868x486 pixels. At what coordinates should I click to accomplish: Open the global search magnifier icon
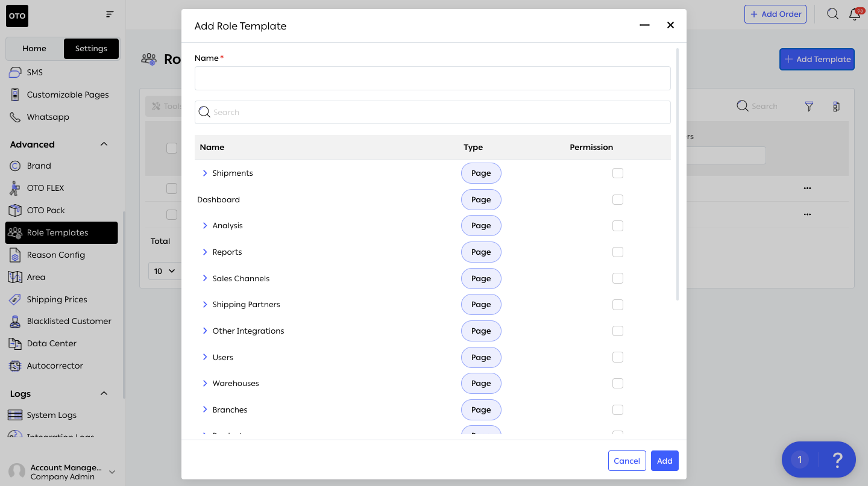coord(832,14)
